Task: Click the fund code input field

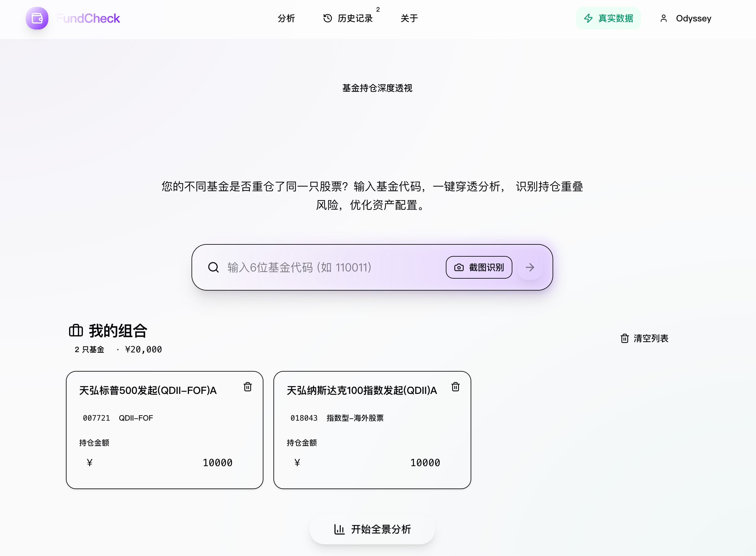Action: 320,267
